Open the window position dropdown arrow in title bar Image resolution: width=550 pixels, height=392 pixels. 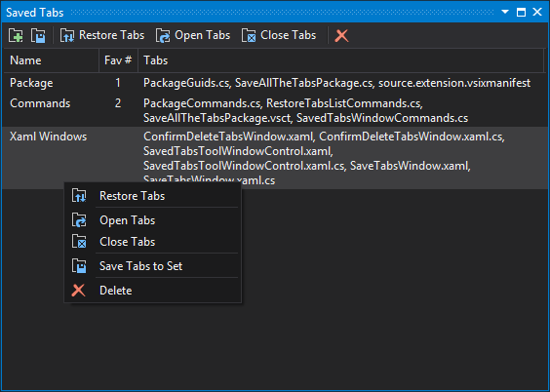tap(505, 12)
